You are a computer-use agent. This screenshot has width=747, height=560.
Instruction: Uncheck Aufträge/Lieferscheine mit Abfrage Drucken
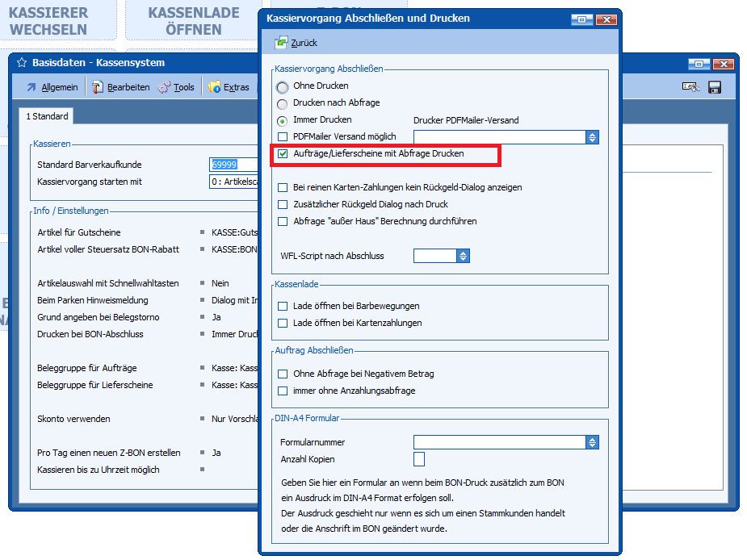tap(283, 153)
